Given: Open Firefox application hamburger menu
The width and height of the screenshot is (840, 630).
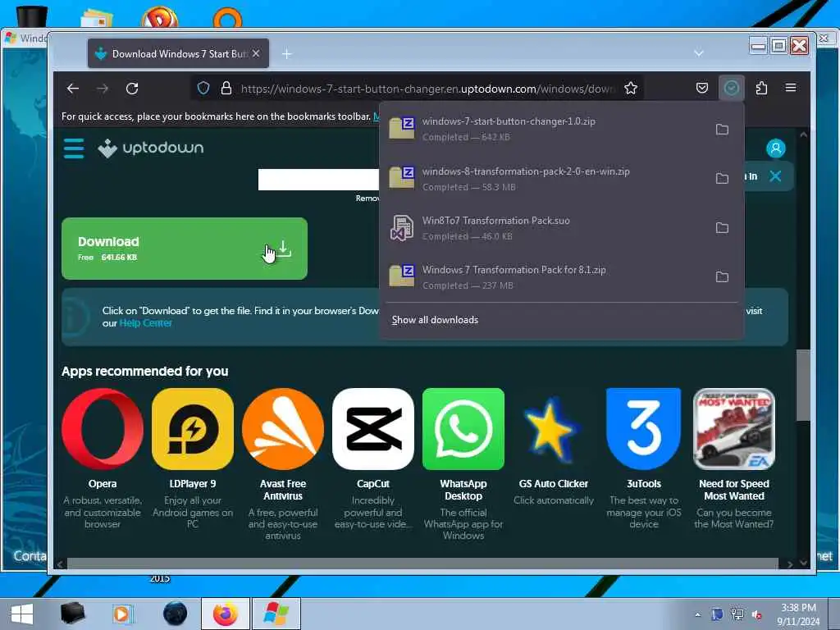Looking at the screenshot, I should point(791,87).
